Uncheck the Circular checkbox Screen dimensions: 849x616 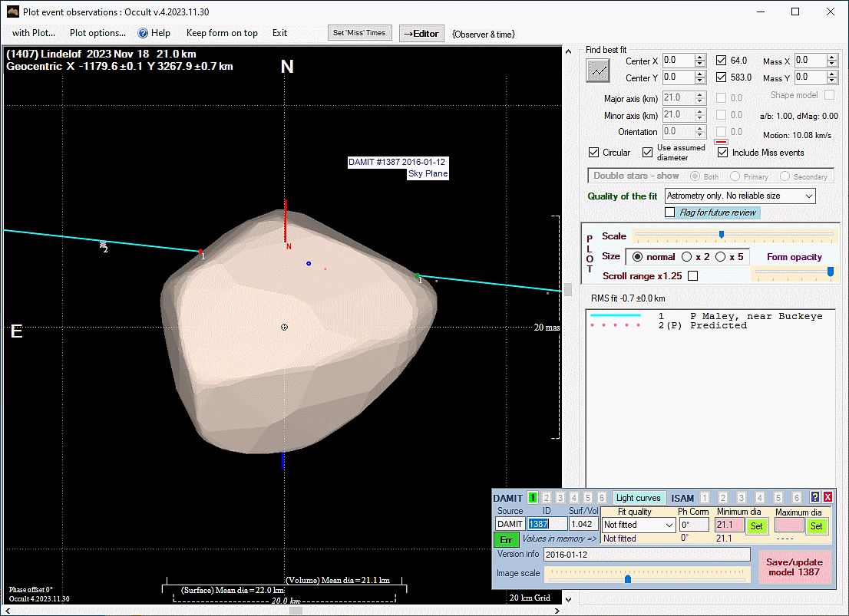point(593,153)
